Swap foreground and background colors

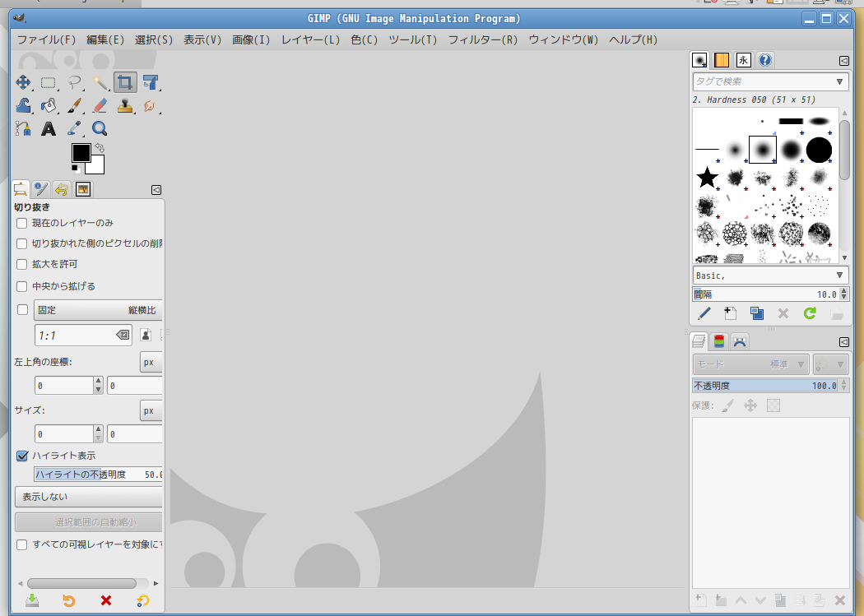click(x=100, y=147)
